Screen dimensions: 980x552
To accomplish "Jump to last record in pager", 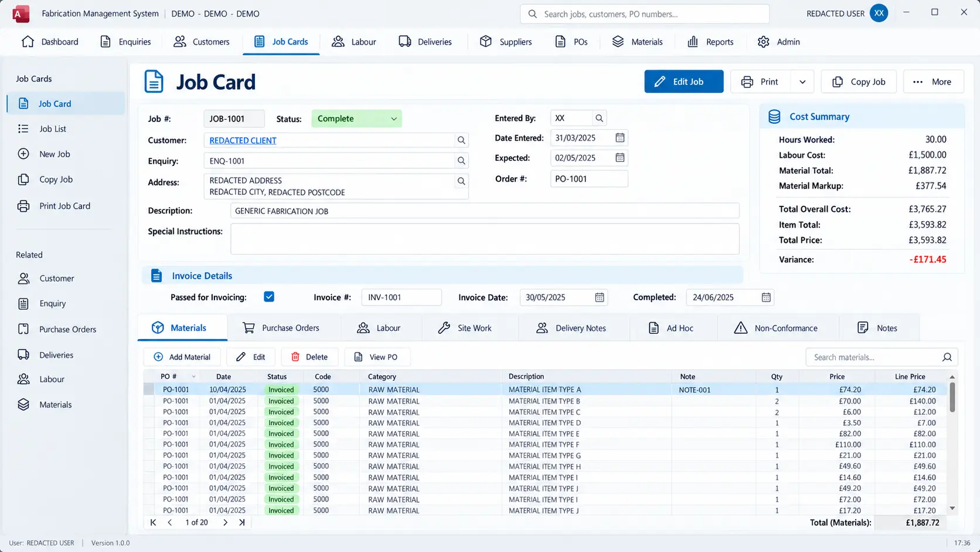I will tap(242, 522).
